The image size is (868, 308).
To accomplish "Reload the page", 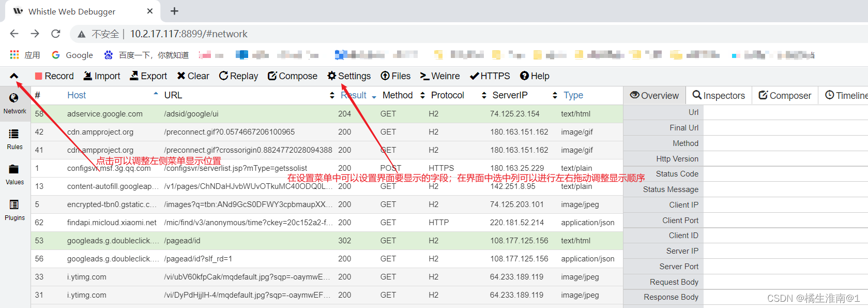I will (56, 34).
